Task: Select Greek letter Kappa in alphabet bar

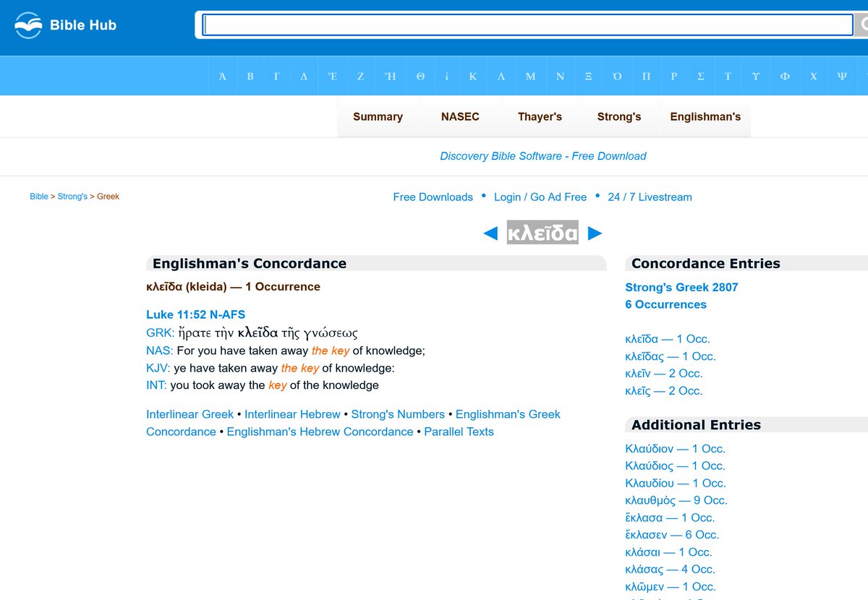Action: click(473, 76)
